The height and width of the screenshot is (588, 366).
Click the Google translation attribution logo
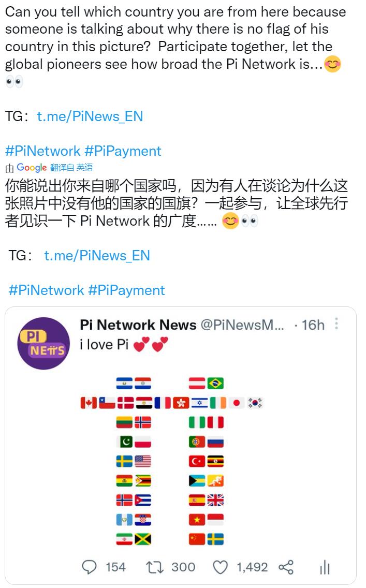click(32, 167)
